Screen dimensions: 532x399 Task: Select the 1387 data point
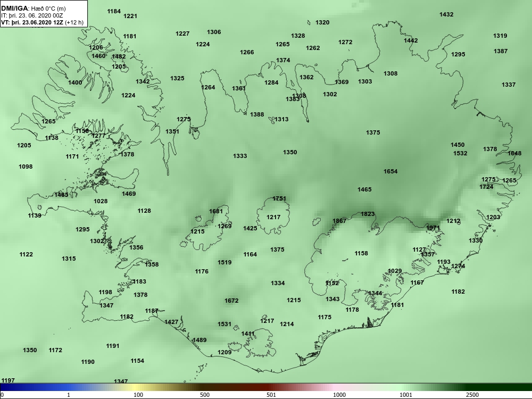click(501, 51)
